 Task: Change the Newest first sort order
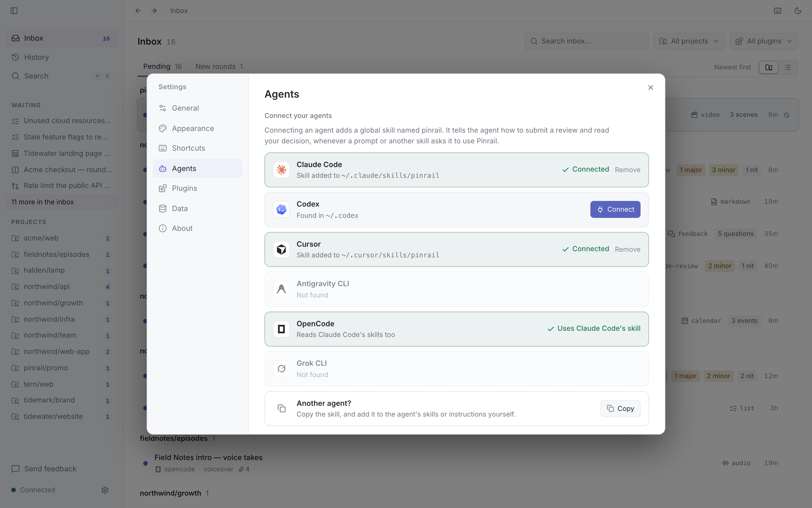(x=732, y=67)
